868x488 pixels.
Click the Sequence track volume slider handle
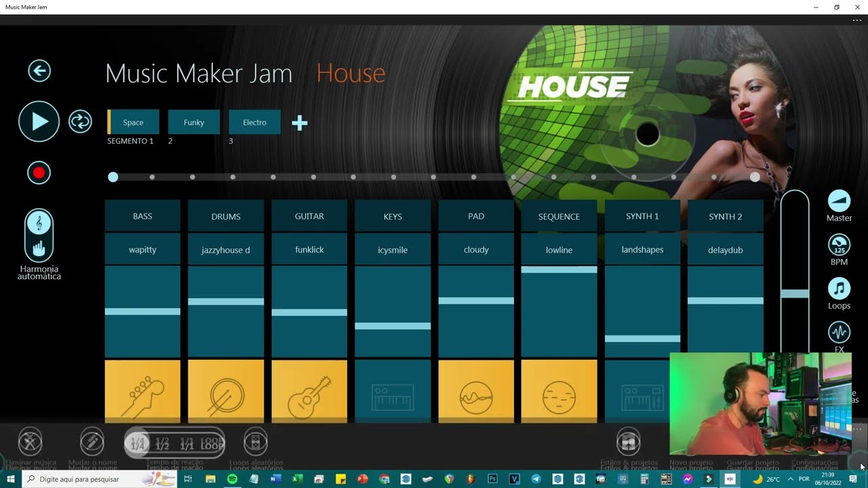(x=559, y=270)
